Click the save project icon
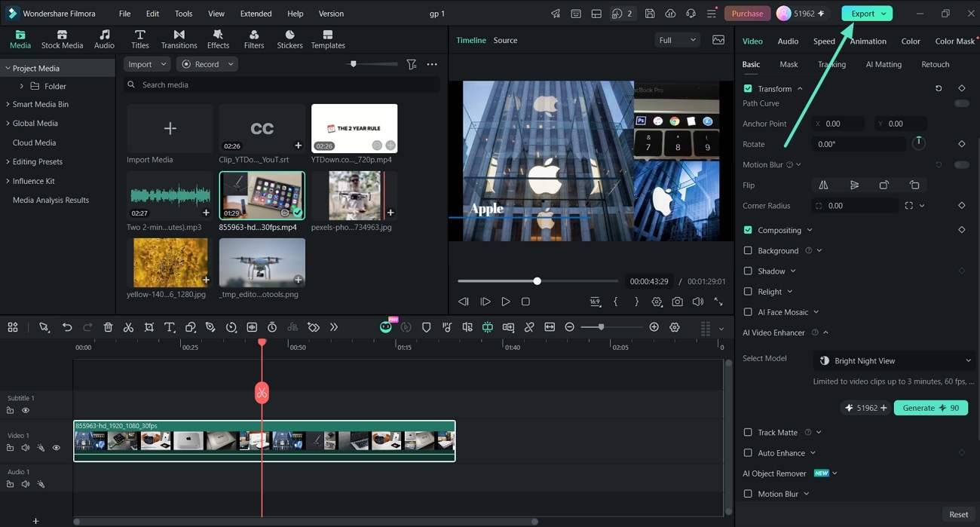This screenshot has height=527, width=980. (650, 14)
